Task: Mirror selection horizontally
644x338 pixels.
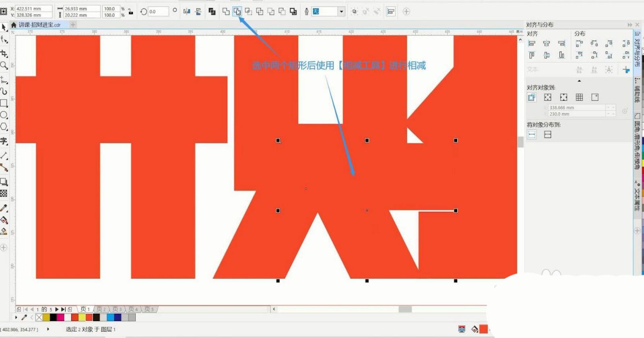Action: click(x=187, y=11)
